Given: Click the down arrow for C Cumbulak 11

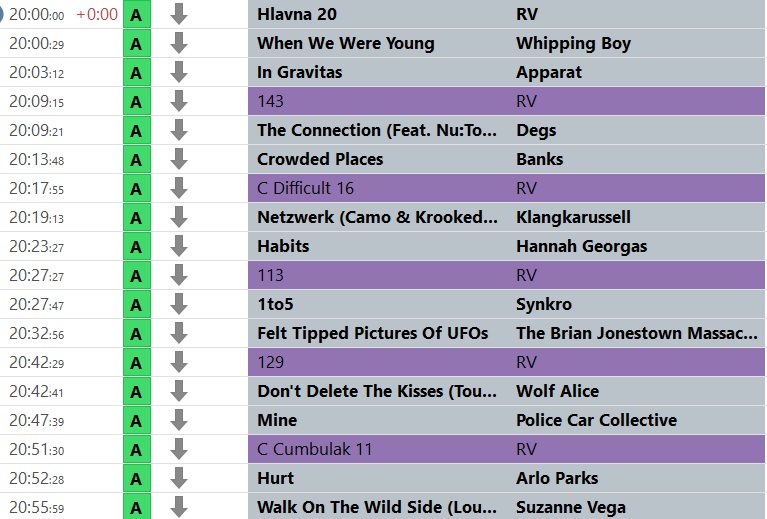Looking at the screenshot, I should [x=179, y=450].
